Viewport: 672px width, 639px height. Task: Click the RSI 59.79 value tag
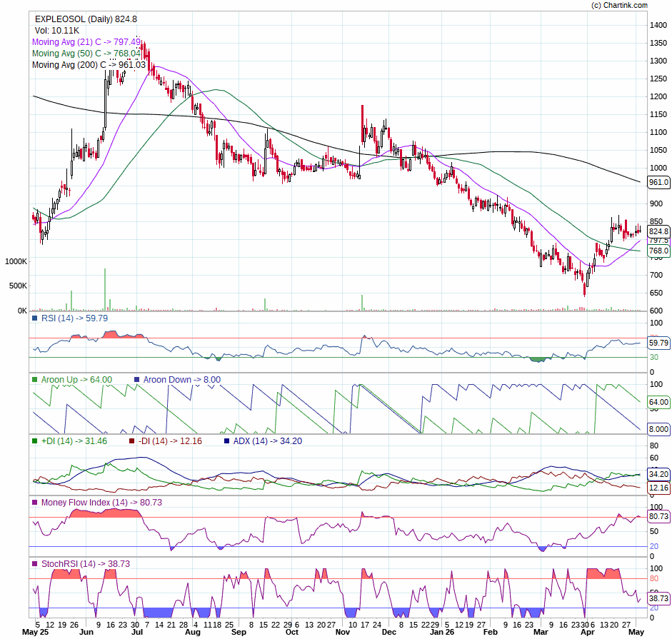pos(658,343)
